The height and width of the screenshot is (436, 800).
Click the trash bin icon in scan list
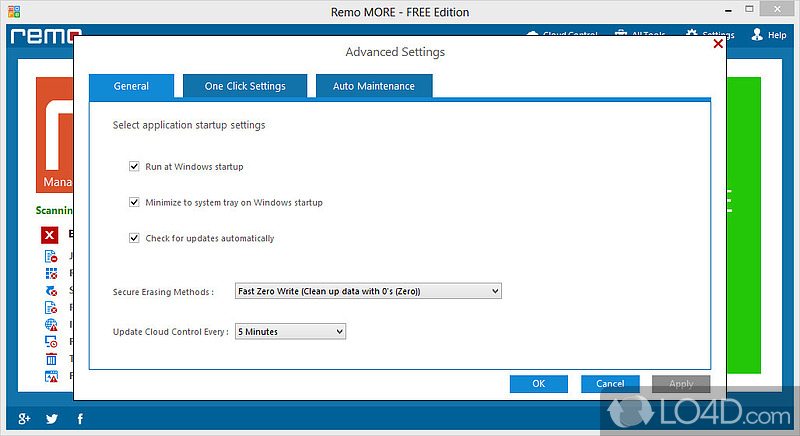pyautogui.click(x=51, y=358)
